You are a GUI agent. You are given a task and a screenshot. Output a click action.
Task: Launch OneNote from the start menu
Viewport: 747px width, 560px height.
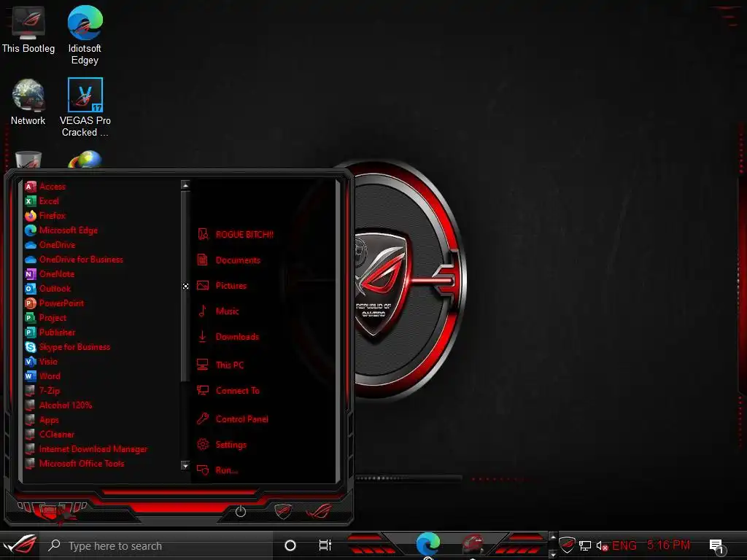pyautogui.click(x=50, y=274)
